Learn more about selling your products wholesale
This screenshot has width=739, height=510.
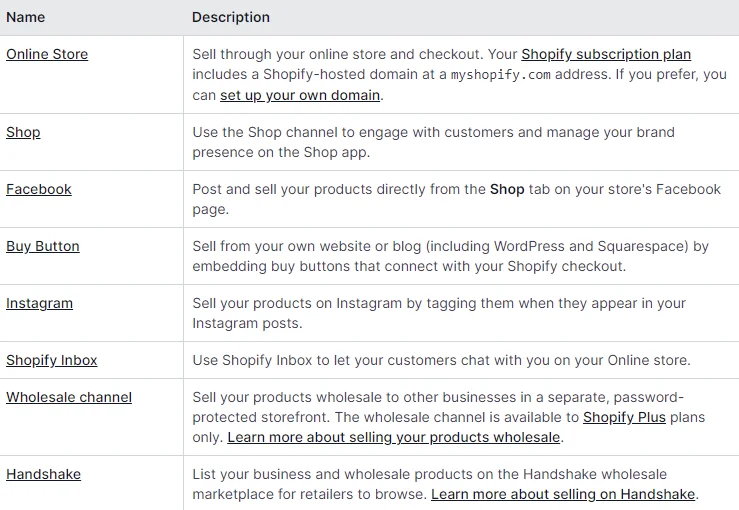(x=394, y=438)
